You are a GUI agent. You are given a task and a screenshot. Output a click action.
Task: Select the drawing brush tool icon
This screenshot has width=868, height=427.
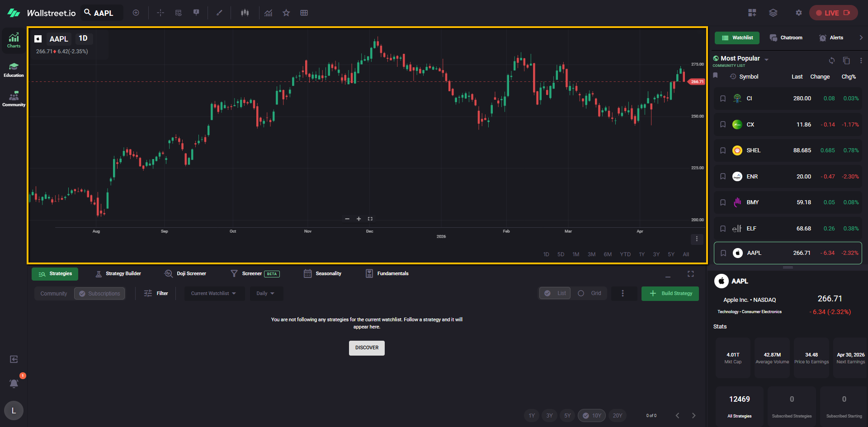(x=219, y=13)
